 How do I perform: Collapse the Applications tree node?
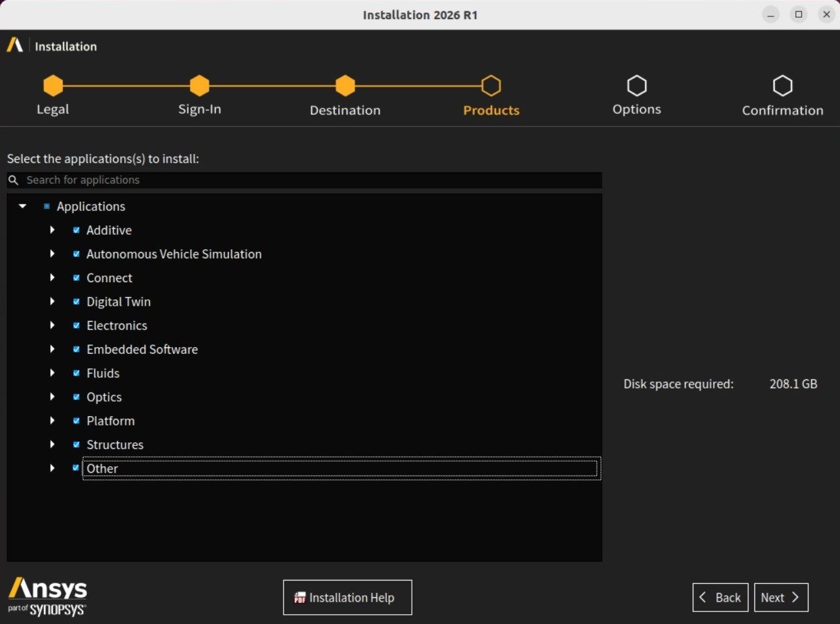click(x=23, y=206)
